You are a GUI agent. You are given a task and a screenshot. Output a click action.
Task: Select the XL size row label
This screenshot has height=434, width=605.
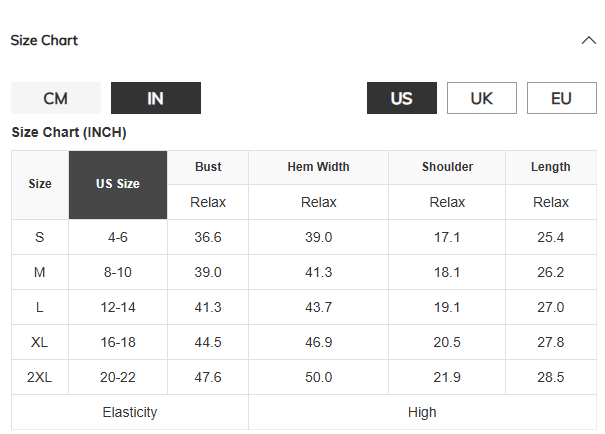40,342
